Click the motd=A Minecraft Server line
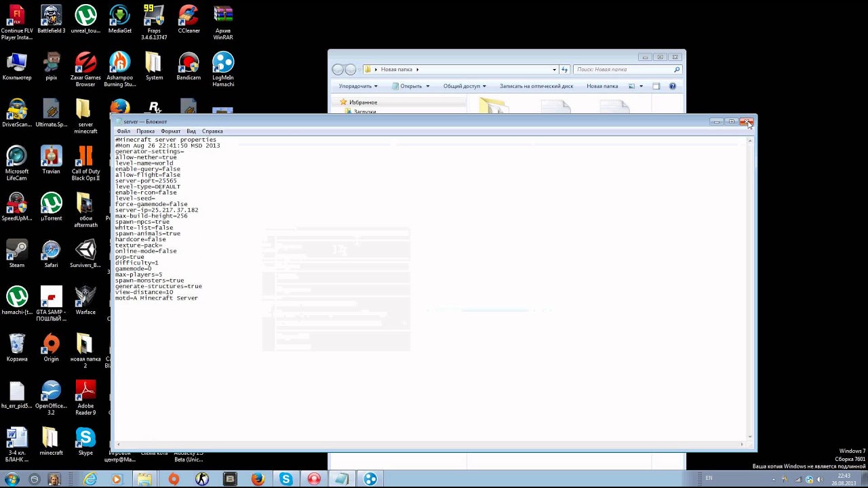 click(157, 298)
